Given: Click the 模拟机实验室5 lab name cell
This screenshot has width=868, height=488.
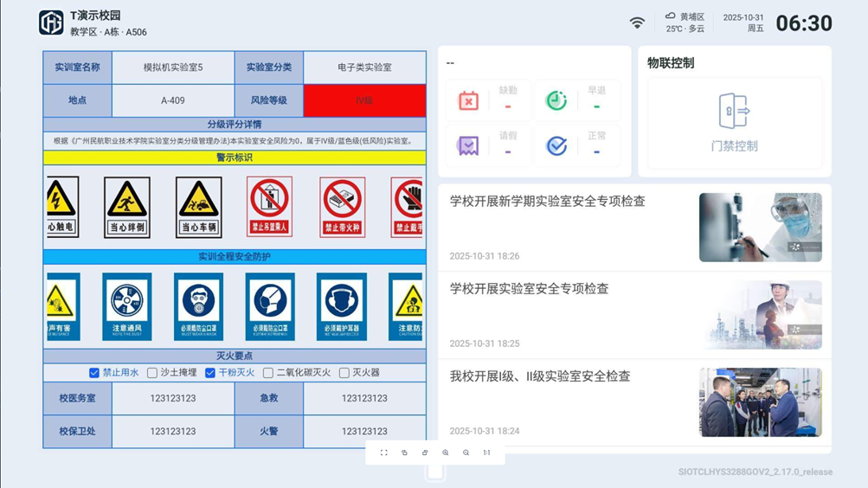Looking at the screenshot, I should coord(173,67).
